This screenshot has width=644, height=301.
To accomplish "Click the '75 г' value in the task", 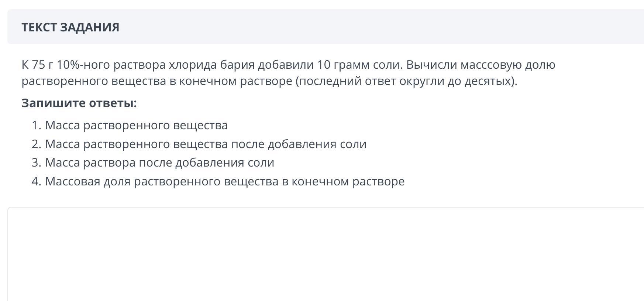I will tap(42, 65).
